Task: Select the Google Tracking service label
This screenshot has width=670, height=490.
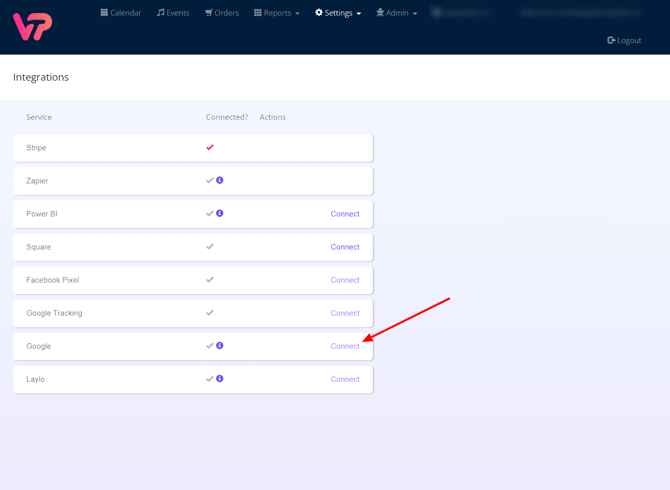Action: (54, 313)
